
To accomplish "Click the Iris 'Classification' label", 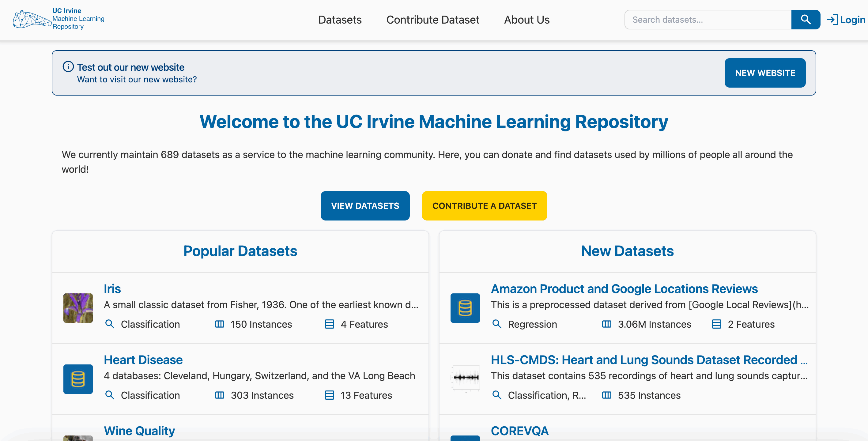I will click(x=150, y=324).
